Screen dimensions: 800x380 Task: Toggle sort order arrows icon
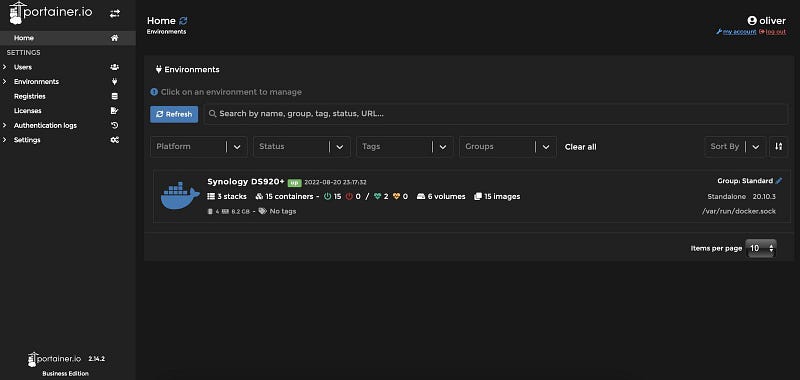[x=779, y=146]
